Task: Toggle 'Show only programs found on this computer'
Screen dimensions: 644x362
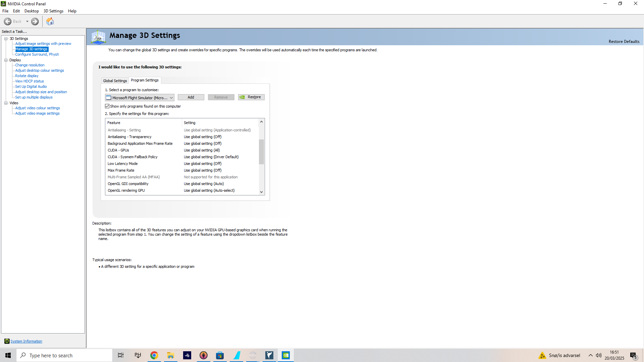Action: point(107,106)
